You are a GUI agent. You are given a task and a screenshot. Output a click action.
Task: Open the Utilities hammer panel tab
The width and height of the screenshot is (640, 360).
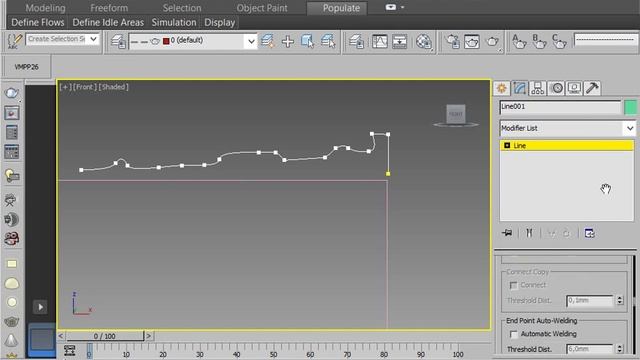click(x=592, y=88)
